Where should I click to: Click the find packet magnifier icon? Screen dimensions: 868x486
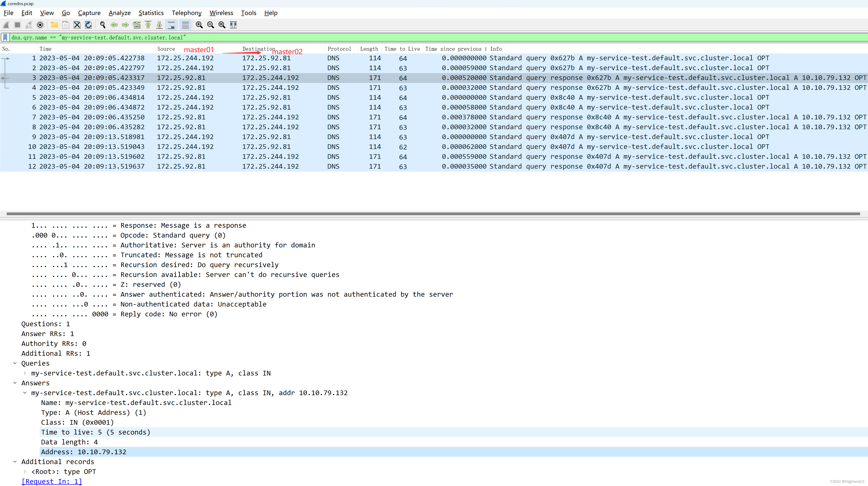click(x=103, y=25)
